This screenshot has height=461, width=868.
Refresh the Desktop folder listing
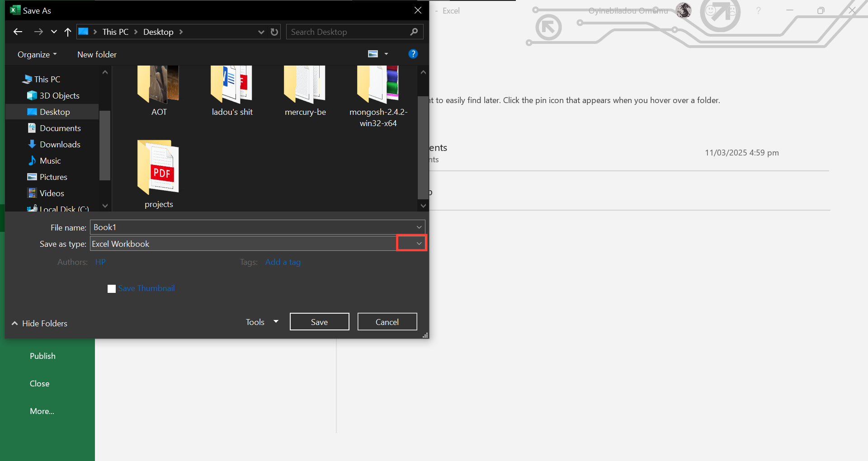[274, 32]
